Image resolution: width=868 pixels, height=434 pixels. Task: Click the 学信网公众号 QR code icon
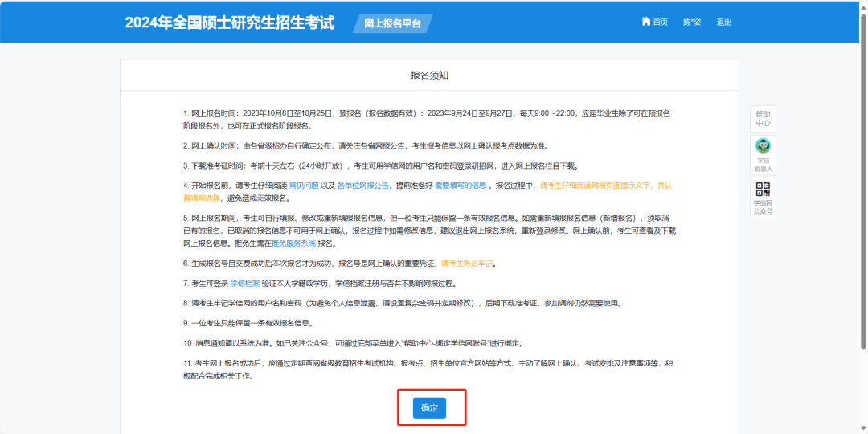click(763, 190)
